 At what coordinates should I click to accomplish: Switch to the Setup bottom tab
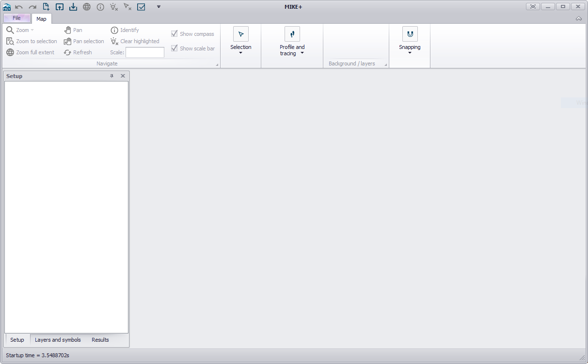(17, 340)
